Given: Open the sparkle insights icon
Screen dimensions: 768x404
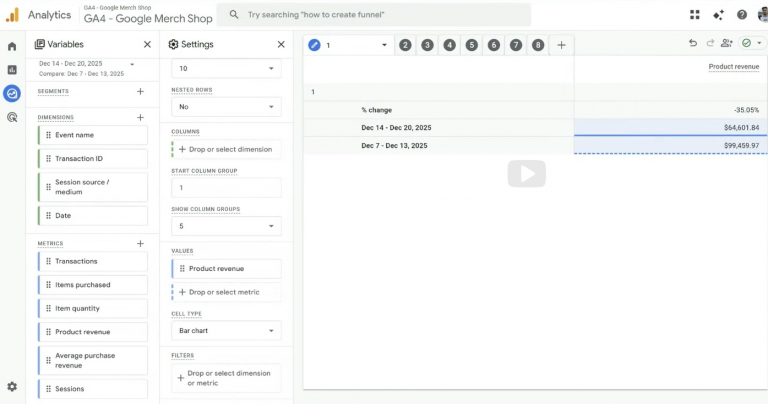Looking at the screenshot, I should [x=718, y=15].
